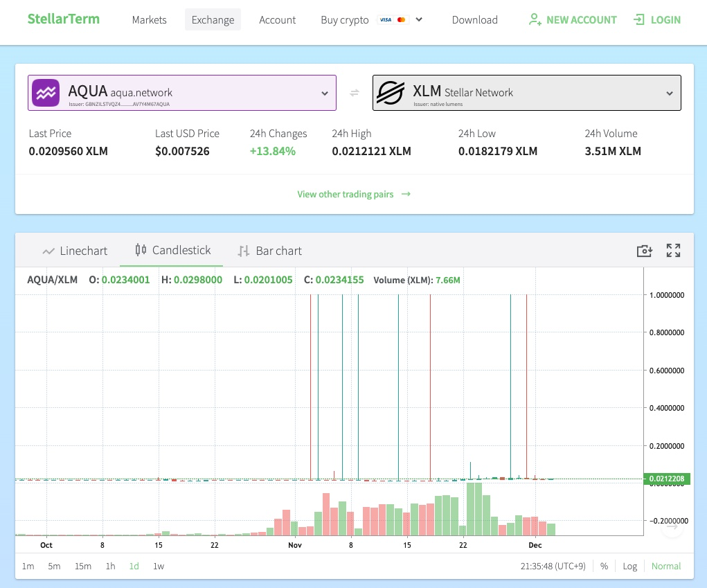Go to the Account page
707x588 pixels.
(277, 20)
